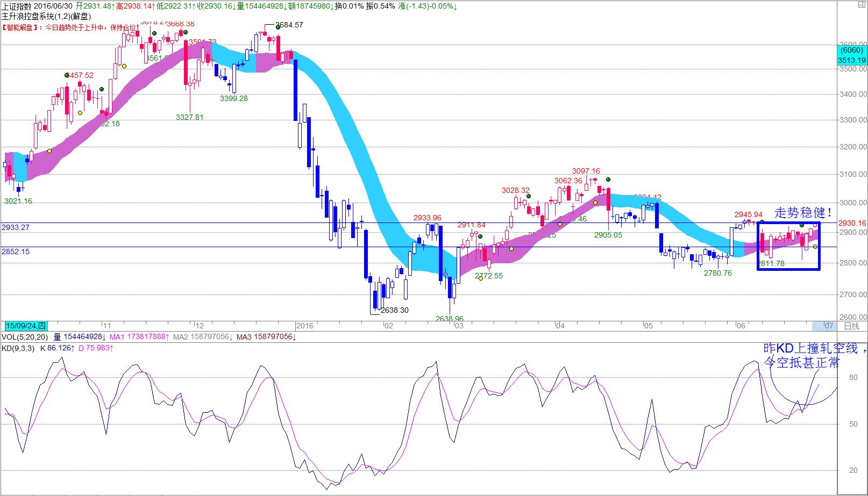
Task: Click the 11 month marker on time axis
Action: click(x=106, y=326)
